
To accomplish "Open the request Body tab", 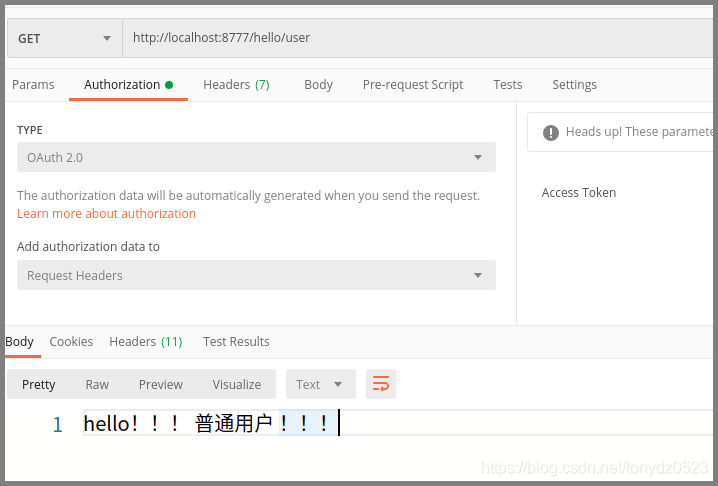I will pos(318,85).
